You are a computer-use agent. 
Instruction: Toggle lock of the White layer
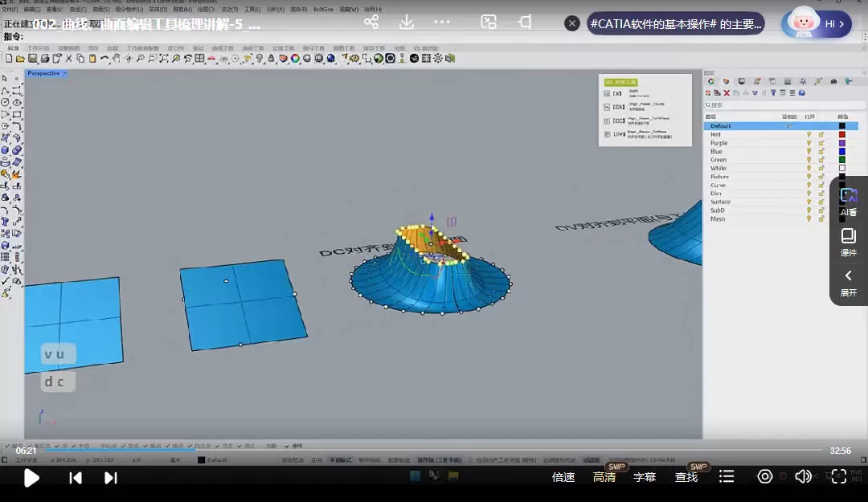pos(821,168)
